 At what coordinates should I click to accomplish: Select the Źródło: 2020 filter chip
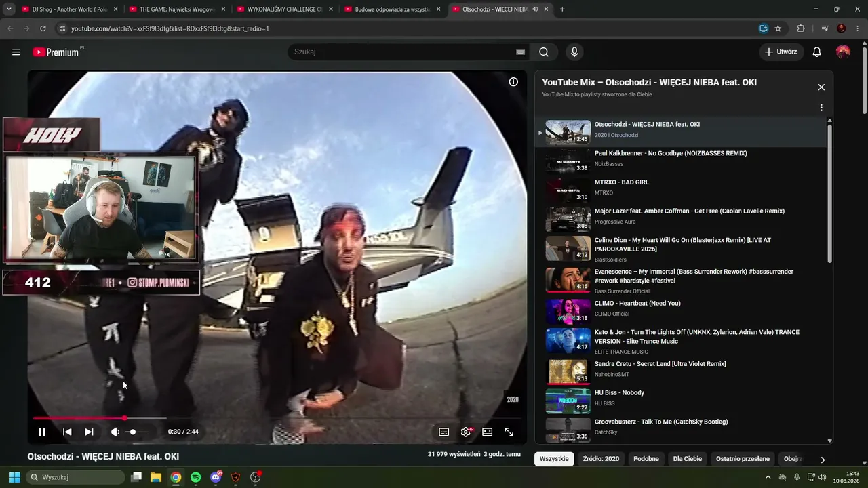[x=601, y=459]
